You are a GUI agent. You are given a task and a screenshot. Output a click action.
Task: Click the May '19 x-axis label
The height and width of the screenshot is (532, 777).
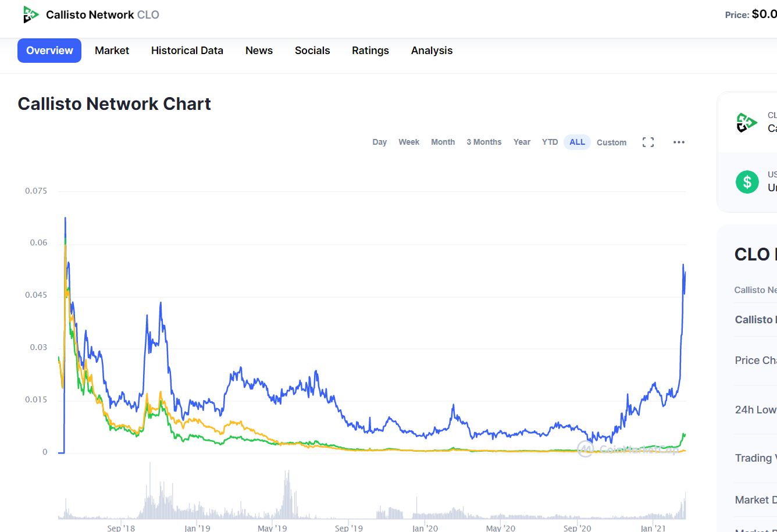coord(272,527)
